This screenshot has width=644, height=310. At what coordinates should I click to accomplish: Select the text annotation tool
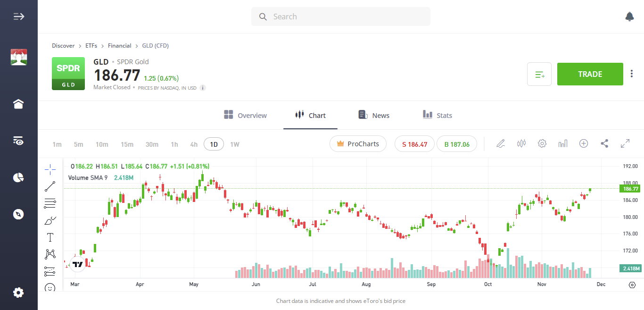click(x=50, y=237)
